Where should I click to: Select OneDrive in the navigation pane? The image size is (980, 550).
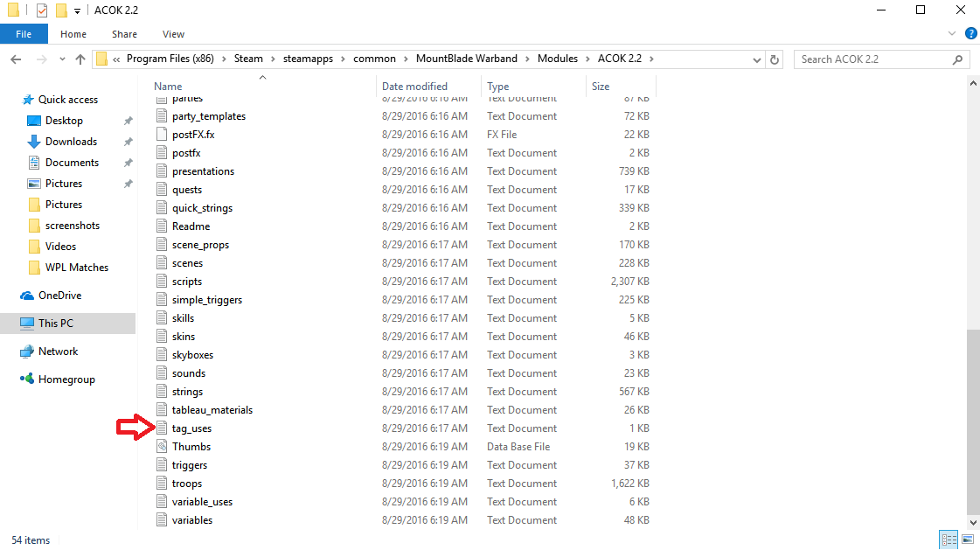tap(59, 296)
